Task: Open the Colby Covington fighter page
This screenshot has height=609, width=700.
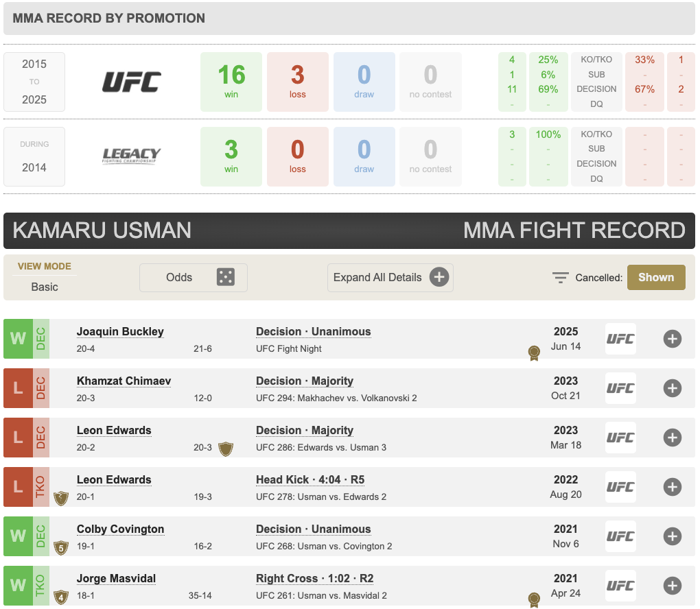Action: [120, 529]
